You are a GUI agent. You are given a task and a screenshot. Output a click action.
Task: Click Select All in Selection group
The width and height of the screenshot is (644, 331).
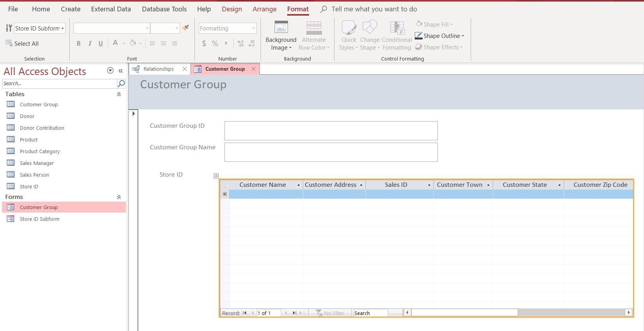(22, 43)
